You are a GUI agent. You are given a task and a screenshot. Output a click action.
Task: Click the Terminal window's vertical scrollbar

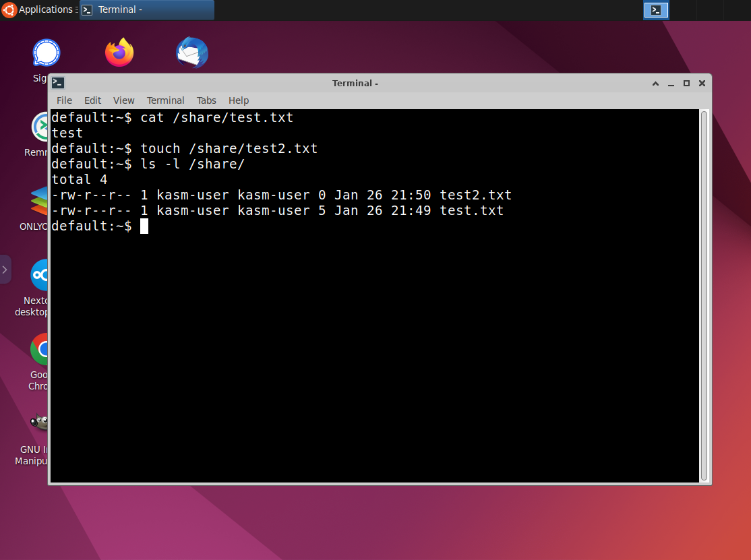(x=704, y=295)
